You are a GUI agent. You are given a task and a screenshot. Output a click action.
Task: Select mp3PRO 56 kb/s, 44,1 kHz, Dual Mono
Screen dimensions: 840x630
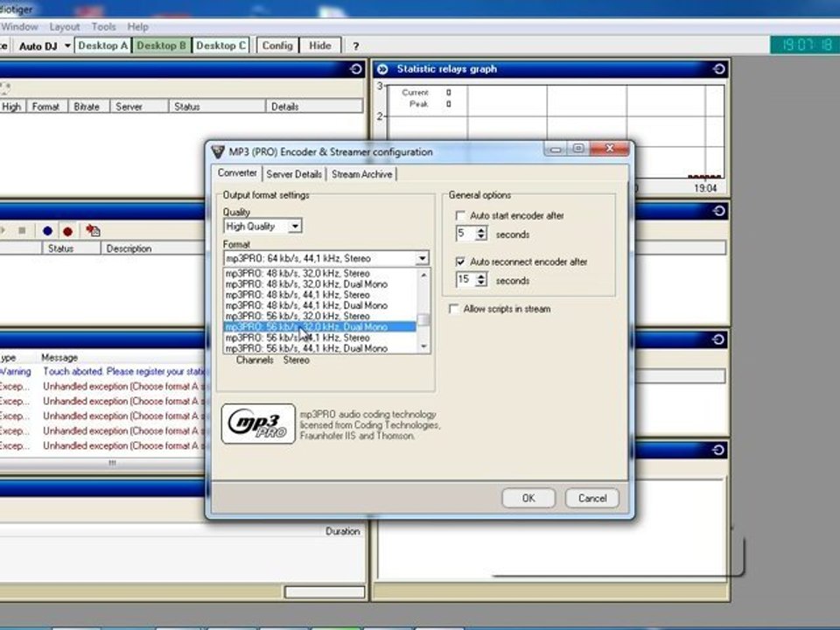[320, 348]
